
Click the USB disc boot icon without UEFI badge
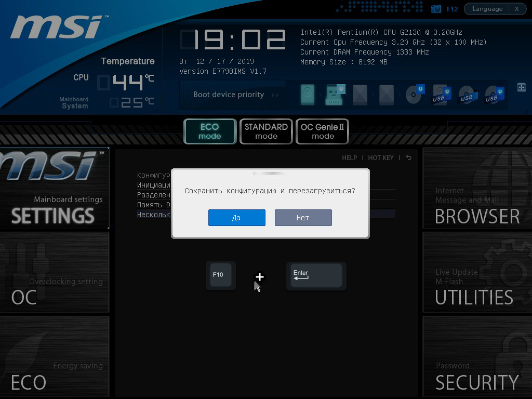point(468,96)
